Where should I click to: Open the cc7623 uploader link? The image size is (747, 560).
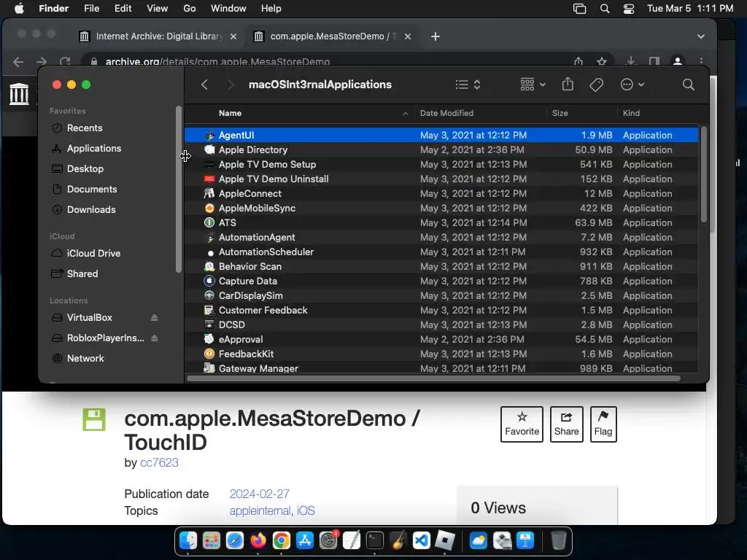[159, 462]
